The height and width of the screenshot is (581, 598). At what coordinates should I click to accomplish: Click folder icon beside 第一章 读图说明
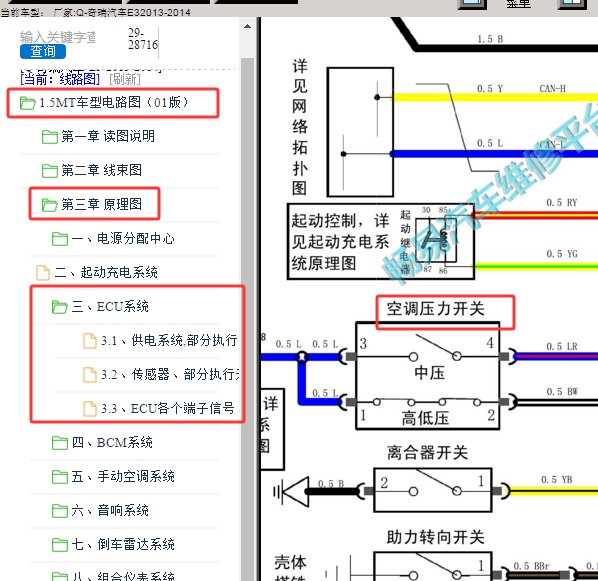tap(50, 137)
